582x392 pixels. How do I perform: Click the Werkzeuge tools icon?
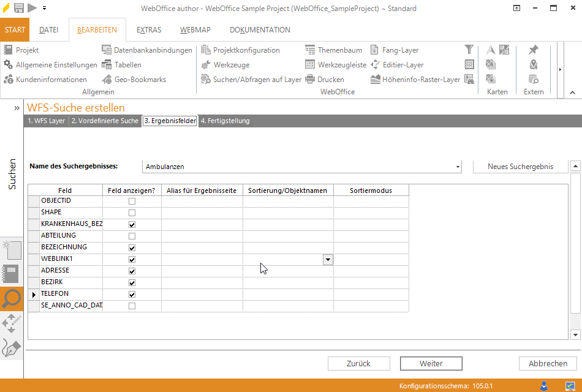tap(206, 65)
